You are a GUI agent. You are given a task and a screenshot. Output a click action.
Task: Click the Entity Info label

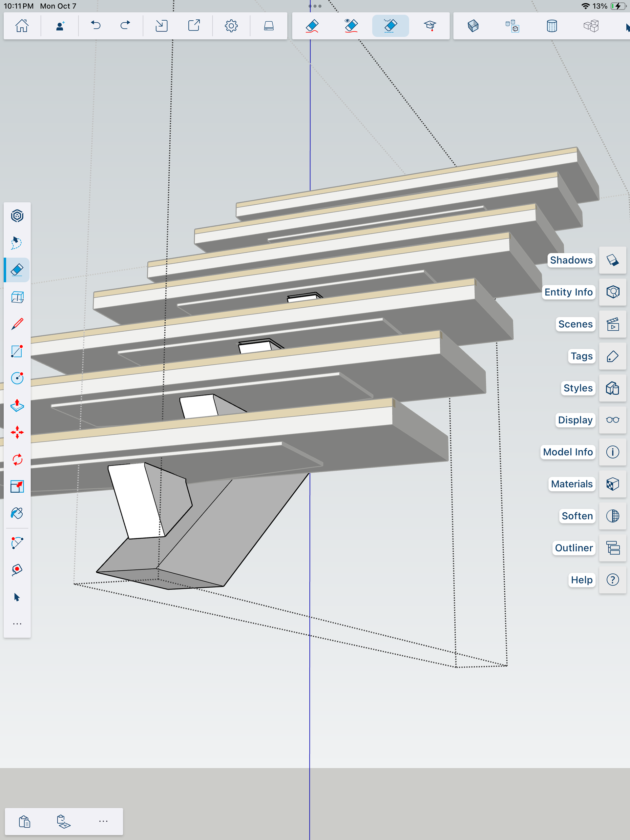point(568,292)
